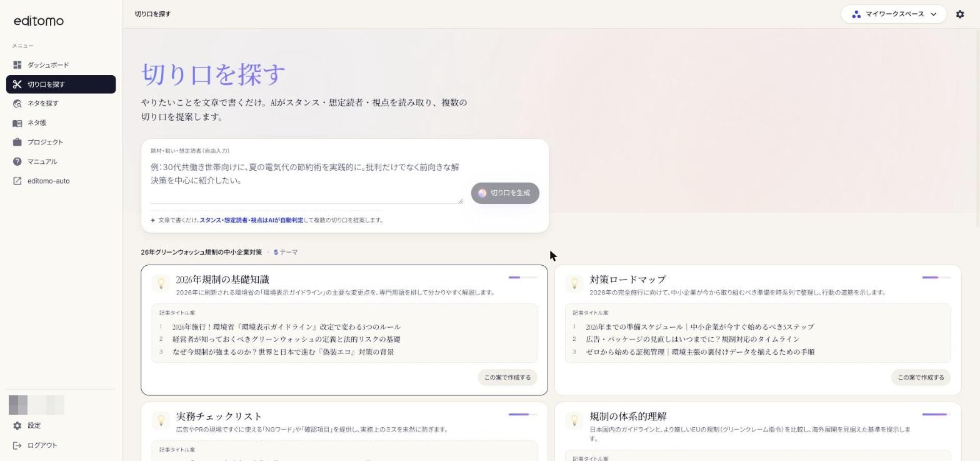Select the 実務チェックリスト card title
Image resolution: width=980 pixels, height=461 pixels.
[x=219, y=417]
